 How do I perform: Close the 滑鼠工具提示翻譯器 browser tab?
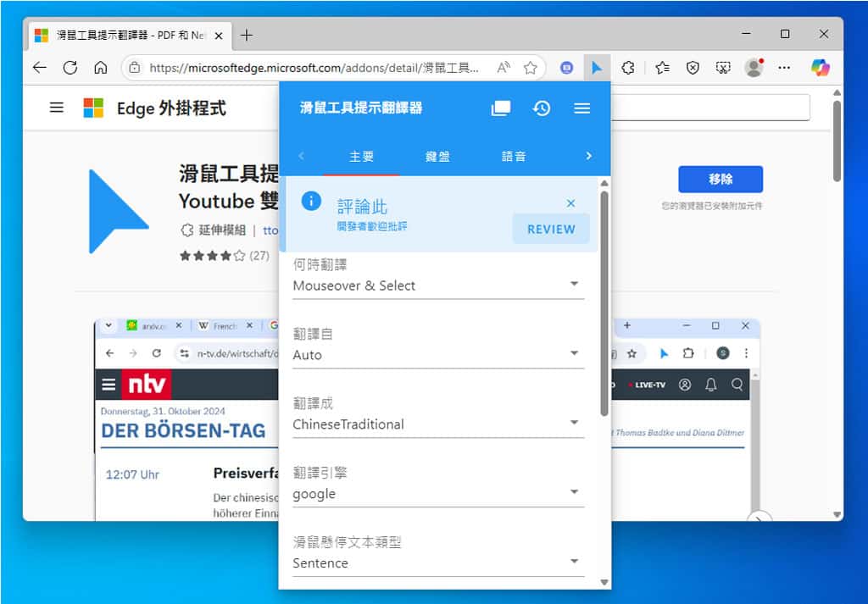[219, 36]
